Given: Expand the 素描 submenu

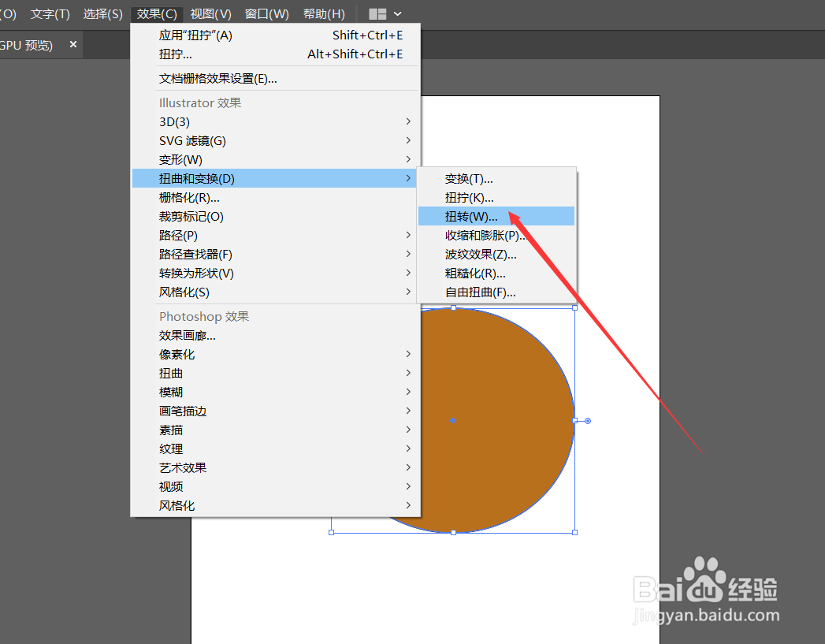Looking at the screenshot, I should (x=275, y=430).
